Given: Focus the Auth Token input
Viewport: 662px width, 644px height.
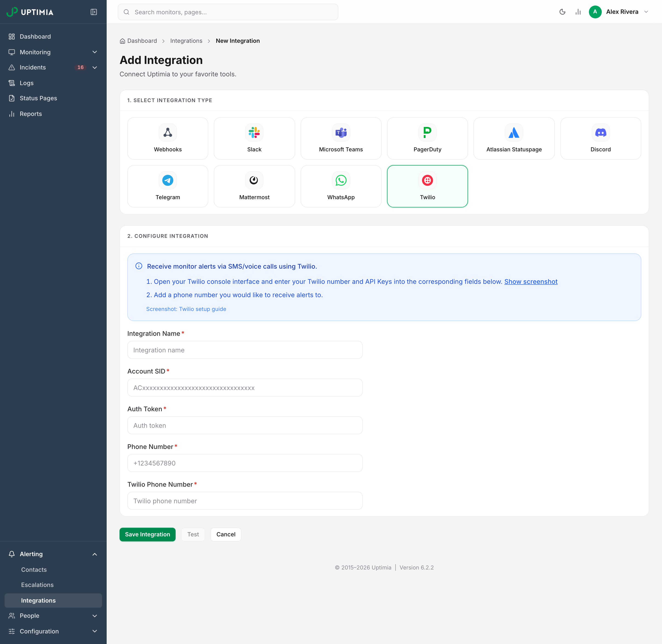Looking at the screenshot, I should [245, 425].
